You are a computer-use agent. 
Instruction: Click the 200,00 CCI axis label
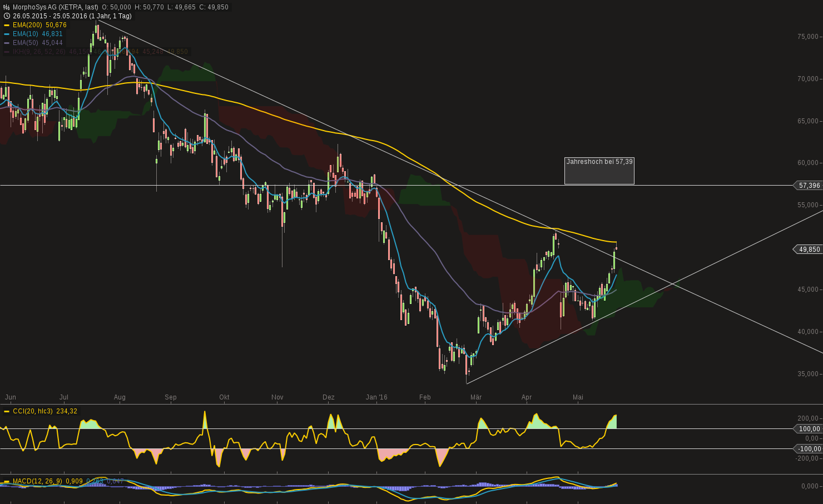[x=808, y=418]
